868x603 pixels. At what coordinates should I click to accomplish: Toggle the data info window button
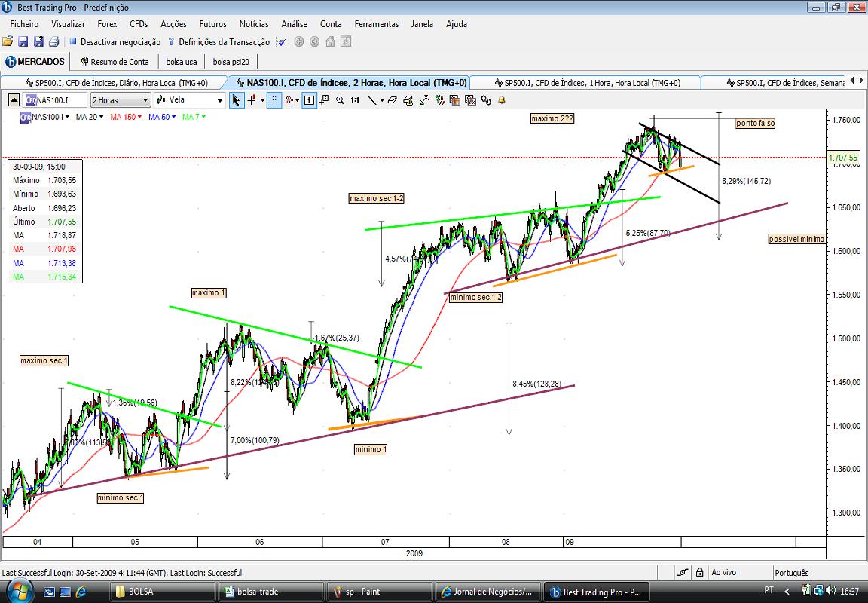coord(309,100)
